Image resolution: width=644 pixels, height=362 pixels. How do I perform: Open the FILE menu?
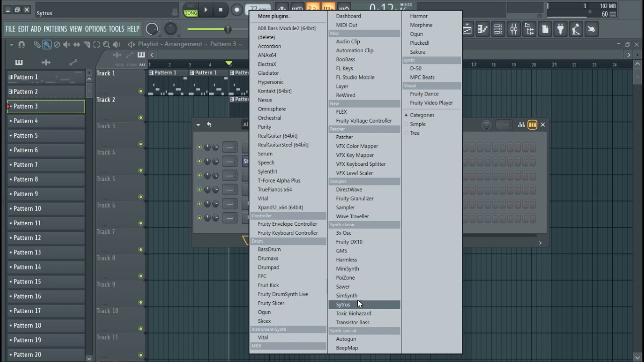(10, 29)
